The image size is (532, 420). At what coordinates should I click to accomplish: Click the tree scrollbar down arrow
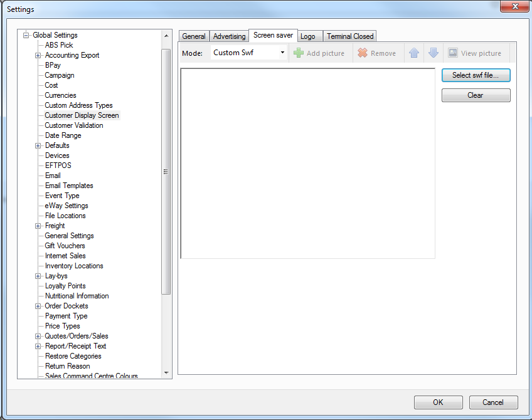(166, 372)
